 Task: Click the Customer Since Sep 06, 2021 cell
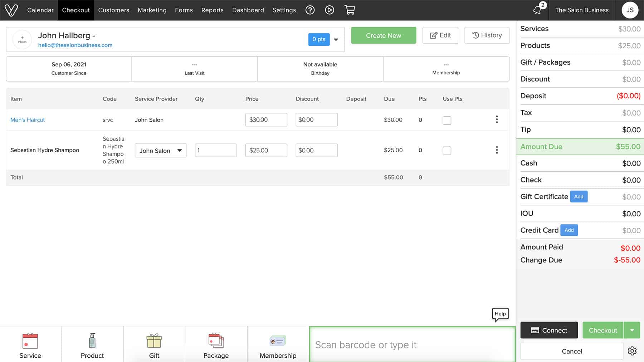pyautogui.click(x=69, y=69)
